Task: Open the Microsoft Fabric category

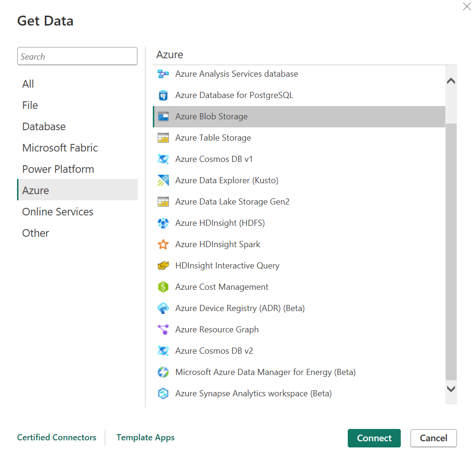Action: [60, 148]
